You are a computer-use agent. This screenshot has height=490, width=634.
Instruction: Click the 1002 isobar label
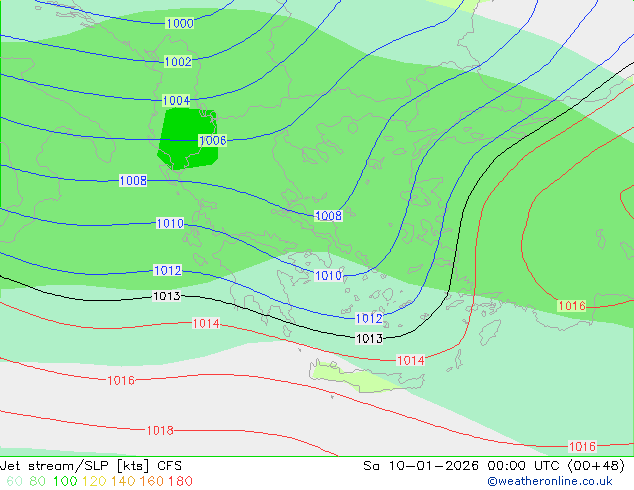point(178,62)
